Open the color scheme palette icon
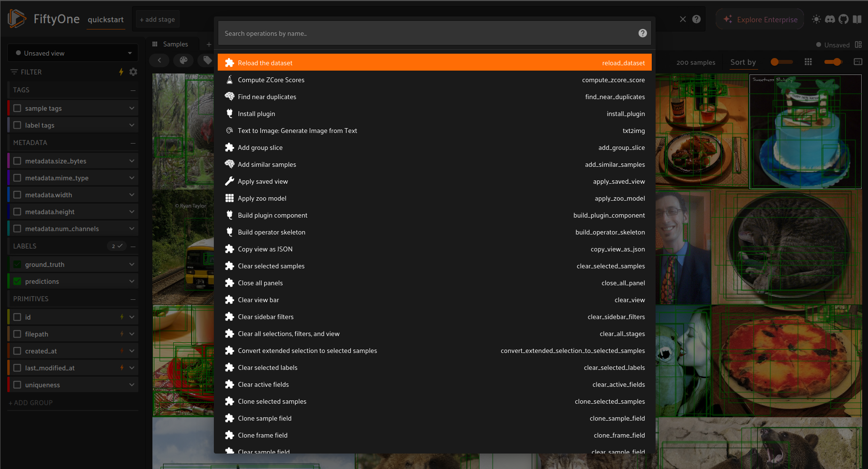Image resolution: width=868 pixels, height=469 pixels. [x=183, y=60]
